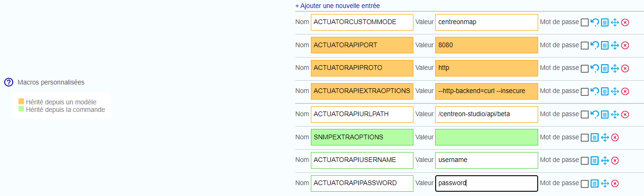Reset the ACTUATORCUSTOMMODE macro to inherited value
Viewport: 644px width, 196px height.
coord(595,22)
